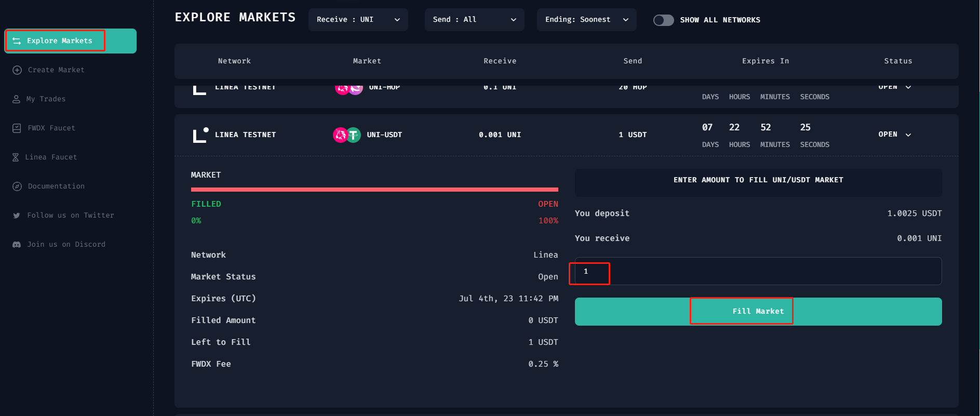Click the fill amount input field
This screenshot has height=416, width=980.
point(758,272)
